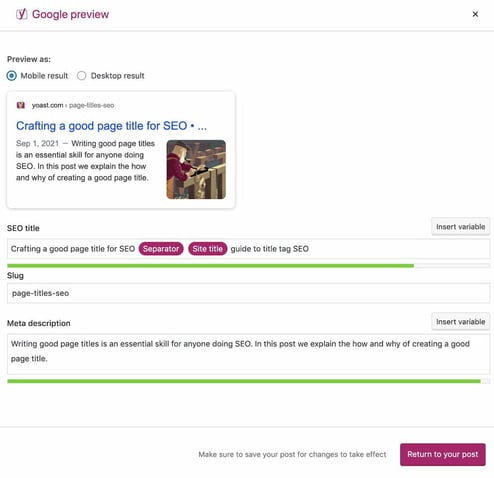Click the Site title variable tag
494x478 pixels.
point(208,249)
